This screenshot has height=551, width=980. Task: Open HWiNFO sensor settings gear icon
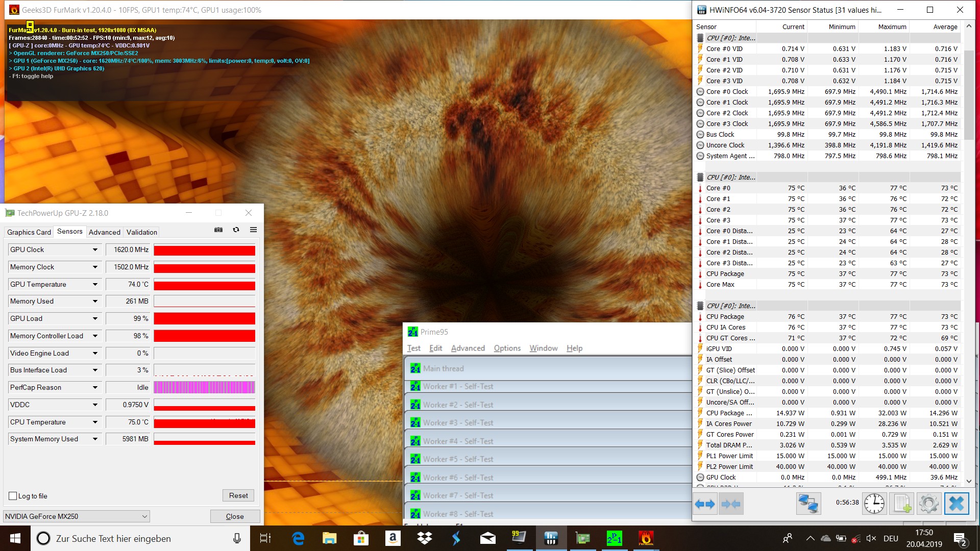pos(928,504)
